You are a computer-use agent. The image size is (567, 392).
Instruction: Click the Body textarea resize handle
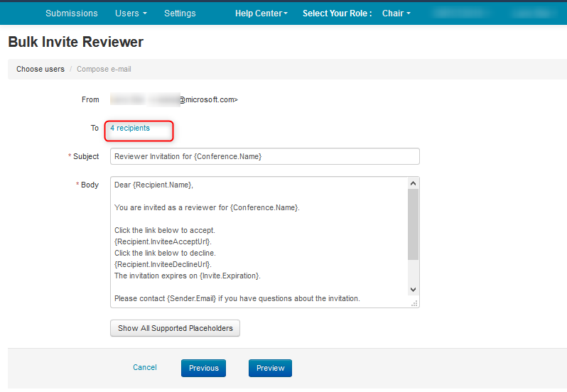[414, 303]
